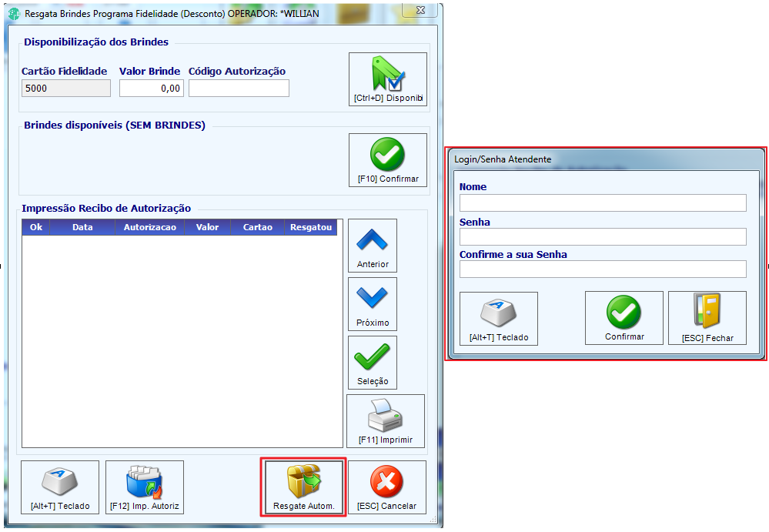Click the Valor Brinde amount field
Image resolution: width=769 pixels, height=532 pixels.
pos(152,89)
